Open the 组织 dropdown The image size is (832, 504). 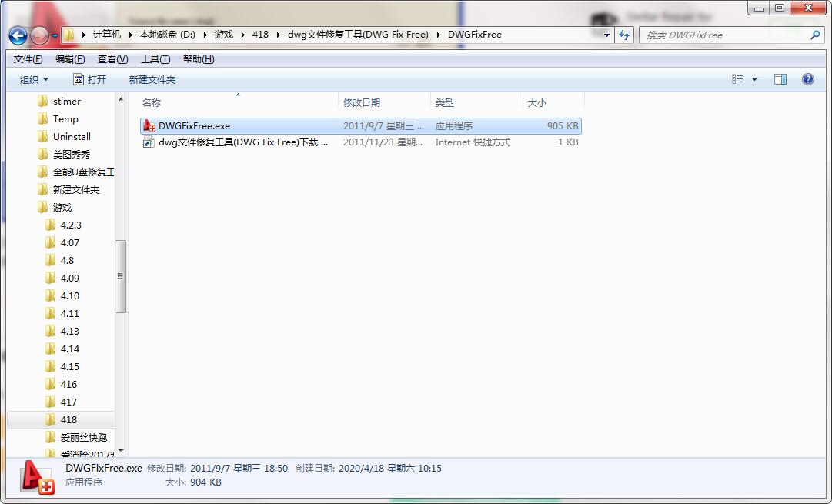(x=34, y=79)
